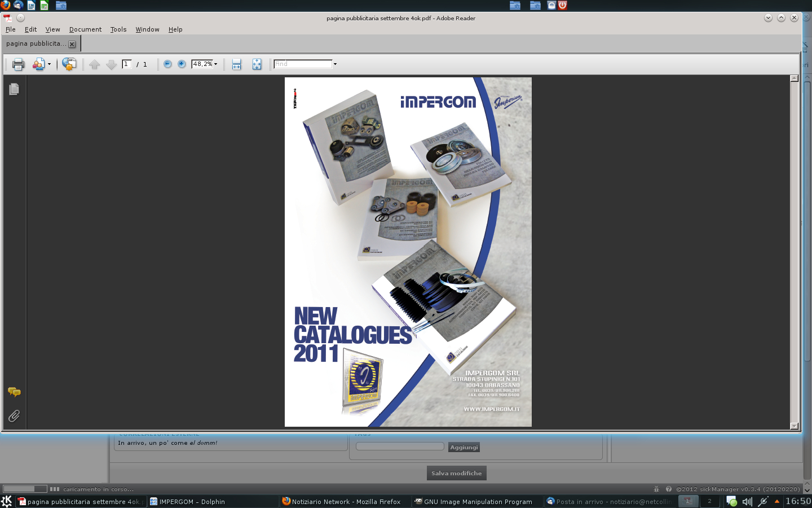Click the help question icon in Firefox footer
This screenshot has width=812, height=508.
(669, 489)
